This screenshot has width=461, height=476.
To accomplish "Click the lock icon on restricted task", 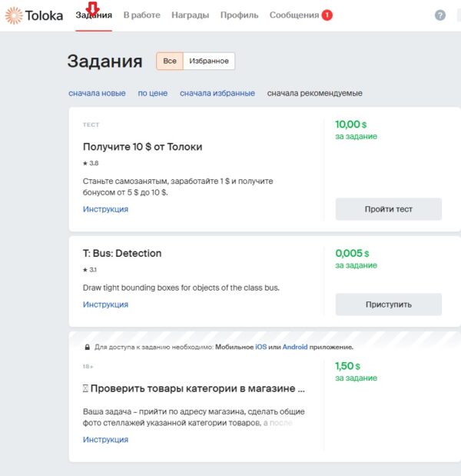I will [87, 348].
